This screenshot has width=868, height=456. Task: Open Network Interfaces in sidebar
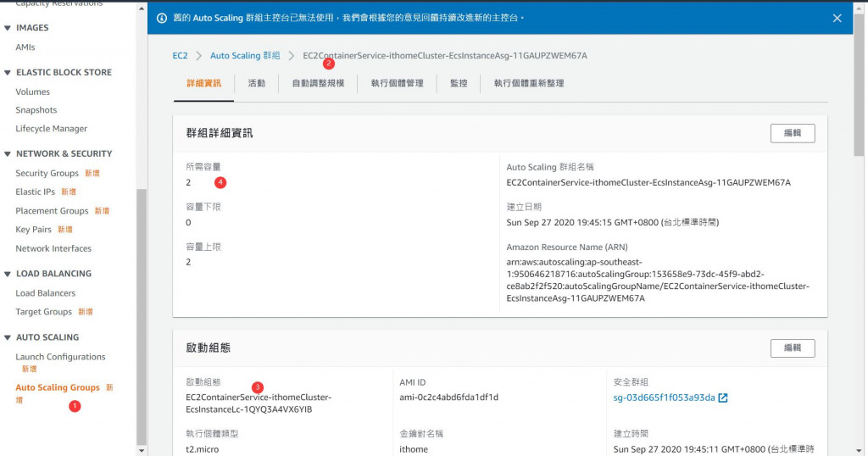tap(53, 248)
